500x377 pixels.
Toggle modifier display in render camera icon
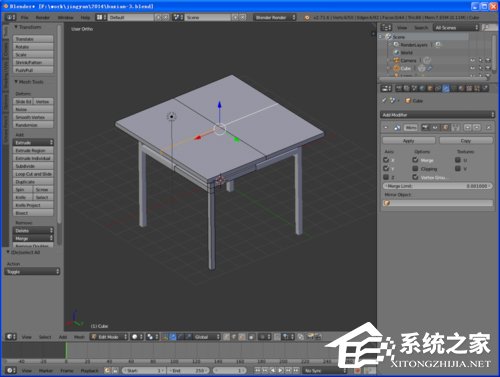click(425, 127)
